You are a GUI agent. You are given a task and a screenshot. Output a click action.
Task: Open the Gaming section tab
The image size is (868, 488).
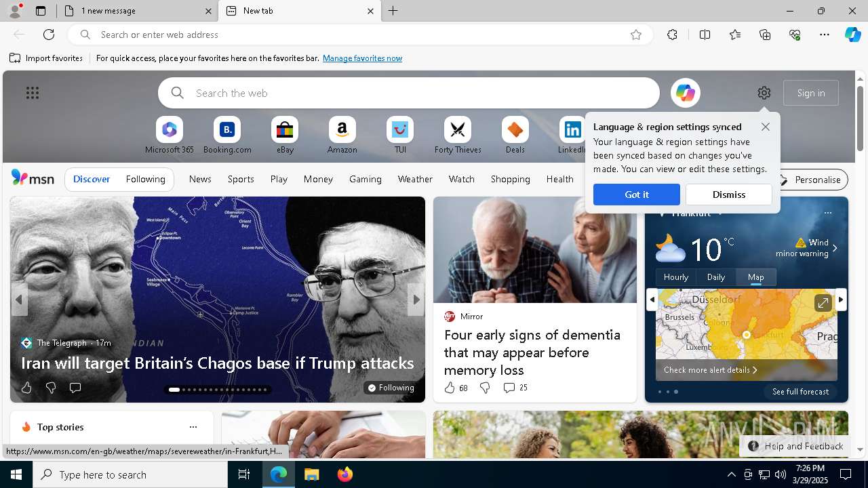pyautogui.click(x=366, y=179)
